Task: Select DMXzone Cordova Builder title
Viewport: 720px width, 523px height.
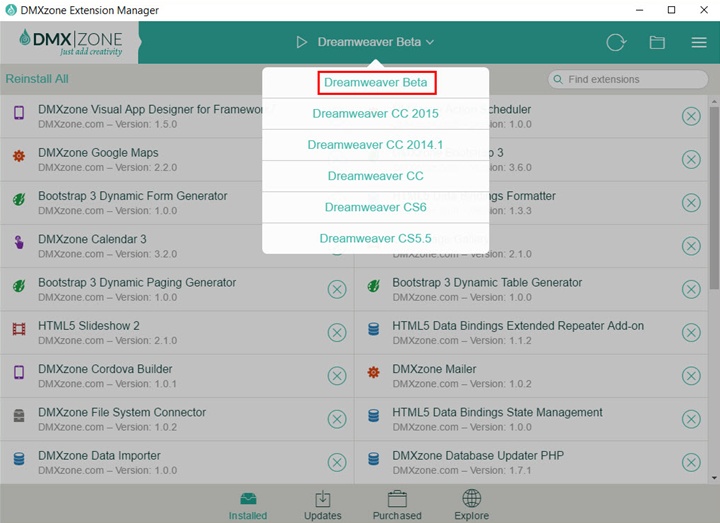Action: (105, 369)
